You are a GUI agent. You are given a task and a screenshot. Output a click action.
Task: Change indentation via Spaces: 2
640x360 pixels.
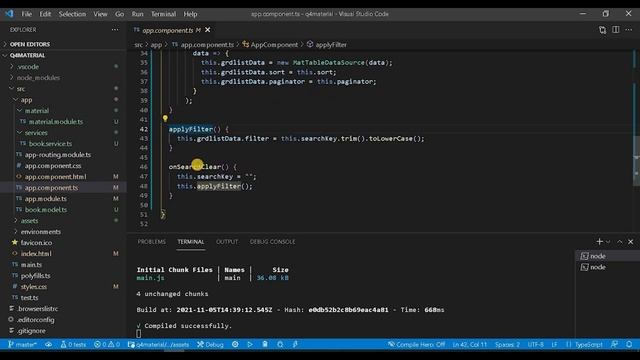pyautogui.click(x=507, y=344)
